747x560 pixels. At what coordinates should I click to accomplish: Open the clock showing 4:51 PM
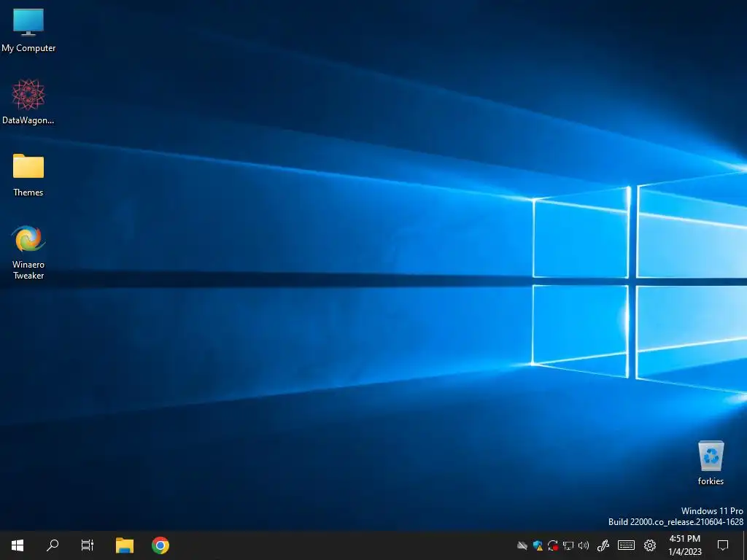click(x=685, y=545)
